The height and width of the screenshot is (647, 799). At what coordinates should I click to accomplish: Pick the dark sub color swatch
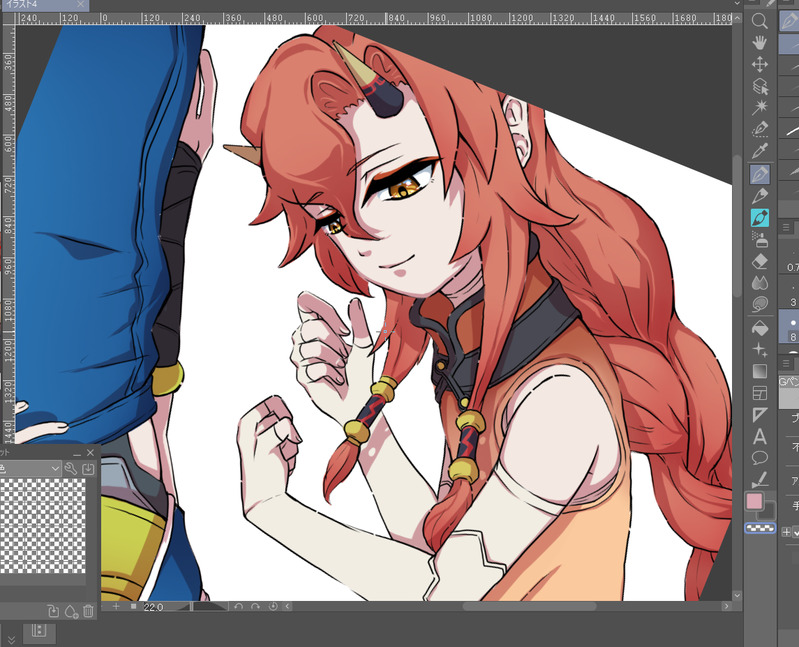[768, 512]
